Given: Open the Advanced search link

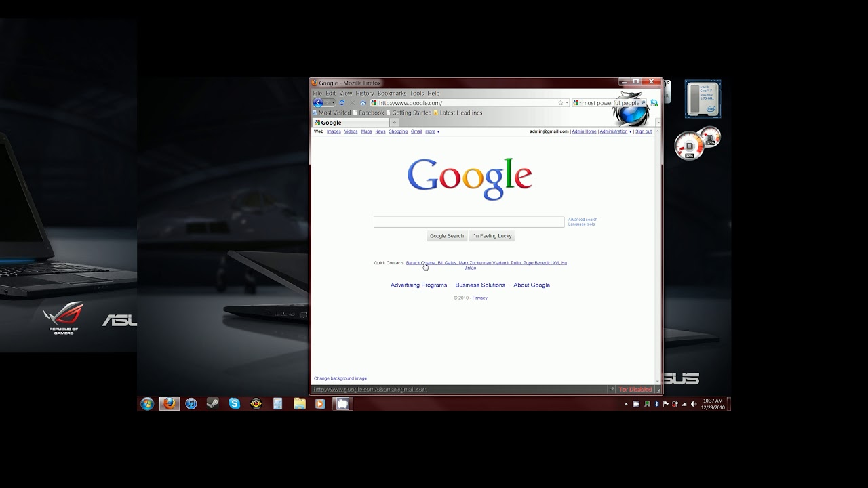Looking at the screenshot, I should click(583, 220).
